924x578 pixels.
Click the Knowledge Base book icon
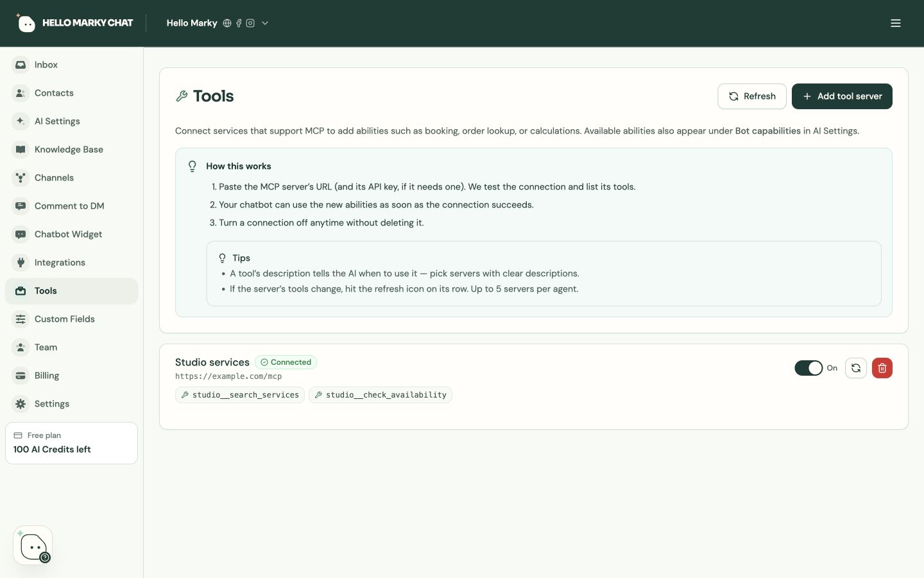[x=21, y=150]
